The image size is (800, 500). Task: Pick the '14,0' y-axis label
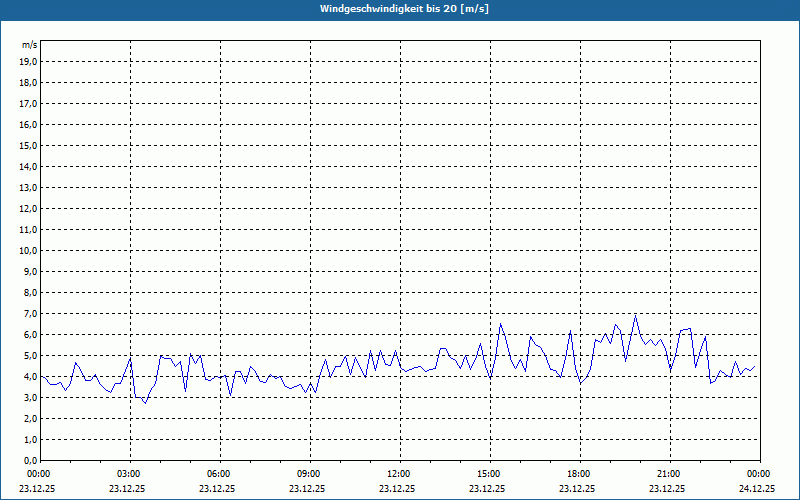click(x=29, y=166)
